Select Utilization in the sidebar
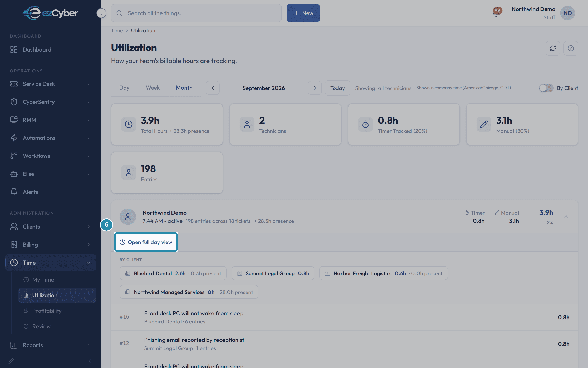Screen dimensions: 588x368 (x=57, y=295)
